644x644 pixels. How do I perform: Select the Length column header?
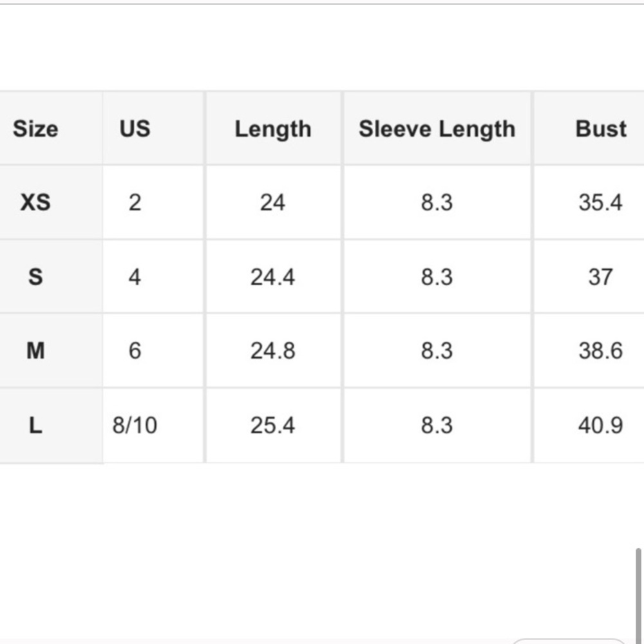coord(273,129)
